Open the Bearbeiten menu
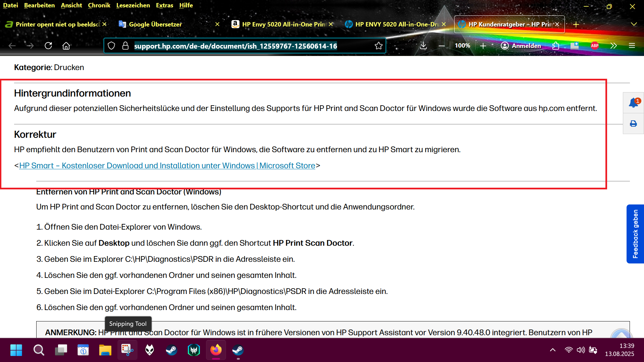Viewport: 644px width, 362px height. click(x=40, y=5)
